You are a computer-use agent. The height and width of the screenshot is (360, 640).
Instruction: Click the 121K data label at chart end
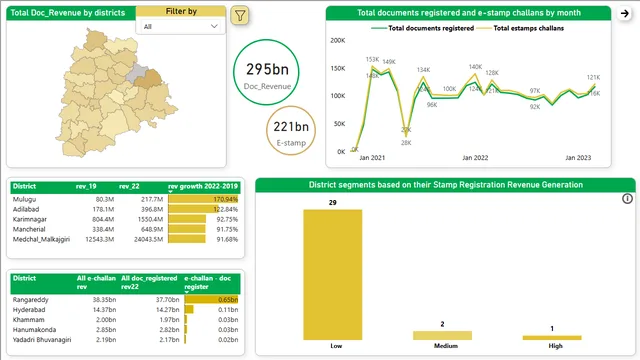593,77
